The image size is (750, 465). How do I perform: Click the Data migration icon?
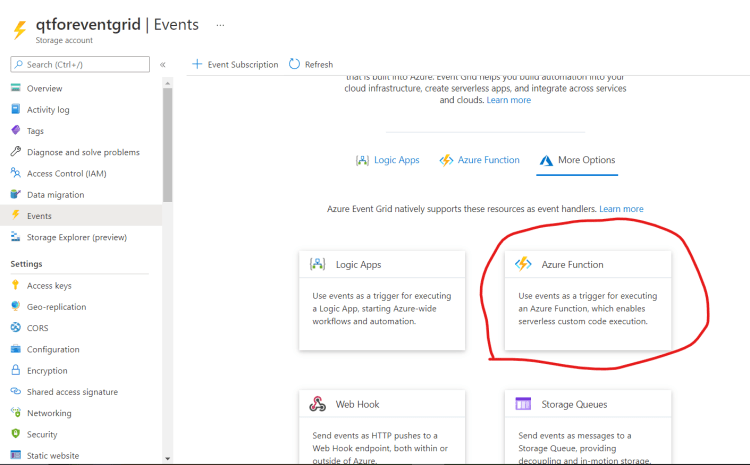tap(16, 194)
